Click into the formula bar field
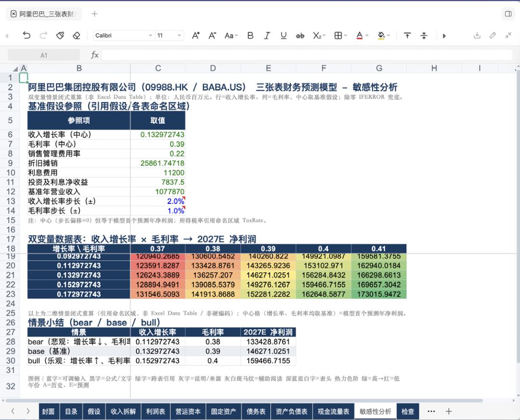The height and width of the screenshot is (420, 520). [307, 55]
